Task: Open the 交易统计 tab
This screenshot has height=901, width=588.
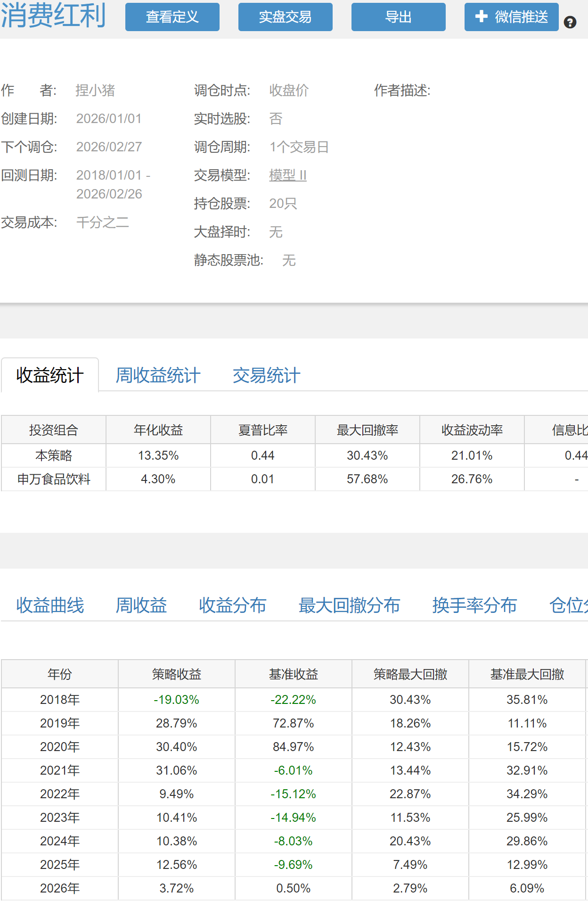Action: [x=267, y=376]
